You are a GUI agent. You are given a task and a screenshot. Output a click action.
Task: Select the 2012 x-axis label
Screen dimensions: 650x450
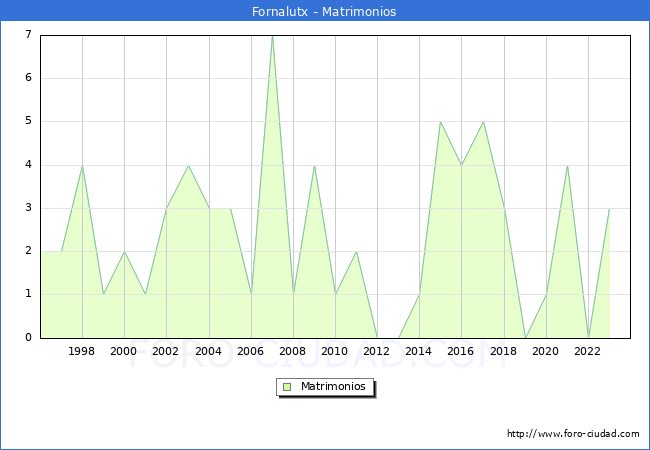tap(377, 351)
